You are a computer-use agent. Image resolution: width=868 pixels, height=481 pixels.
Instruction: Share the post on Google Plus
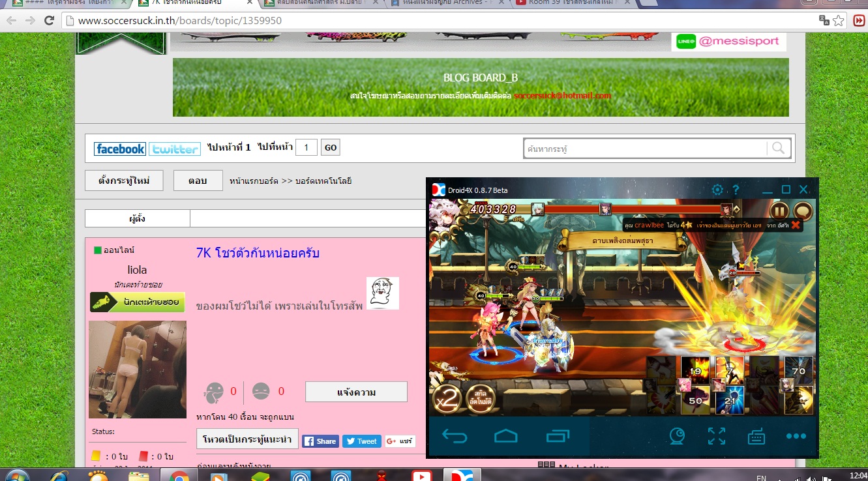point(400,441)
